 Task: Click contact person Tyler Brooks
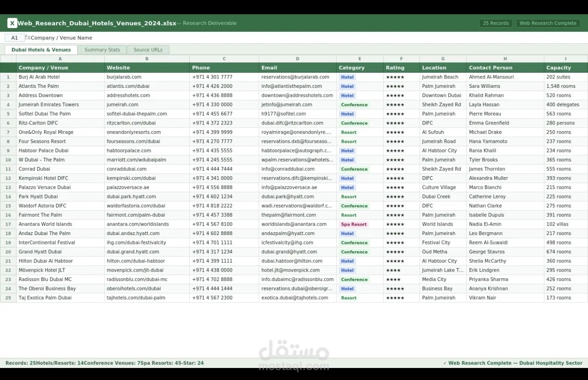point(505,160)
